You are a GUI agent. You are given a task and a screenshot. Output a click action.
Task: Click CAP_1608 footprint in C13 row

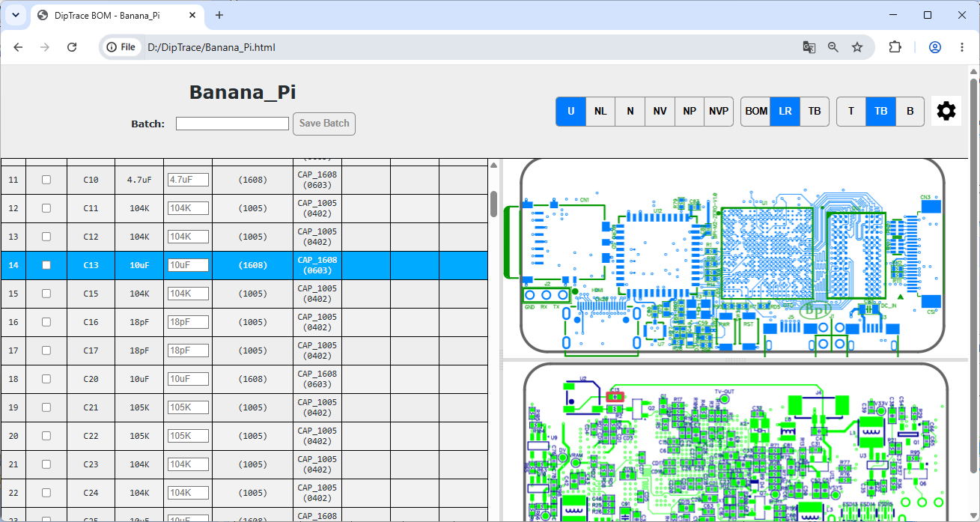[317, 265]
